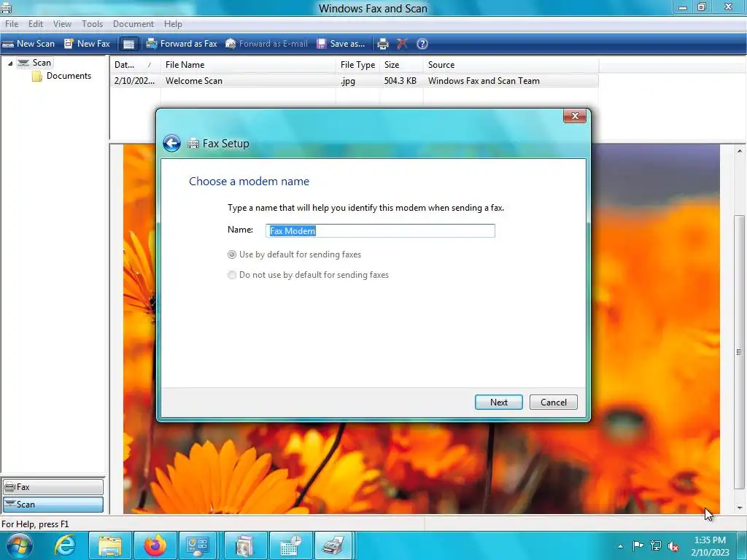Click the back arrow in Fax Setup
Screen dimensions: 747x560
171,143
